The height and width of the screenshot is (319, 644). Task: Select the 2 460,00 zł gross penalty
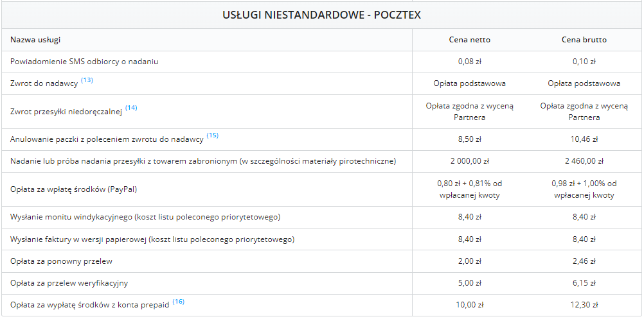coord(584,161)
